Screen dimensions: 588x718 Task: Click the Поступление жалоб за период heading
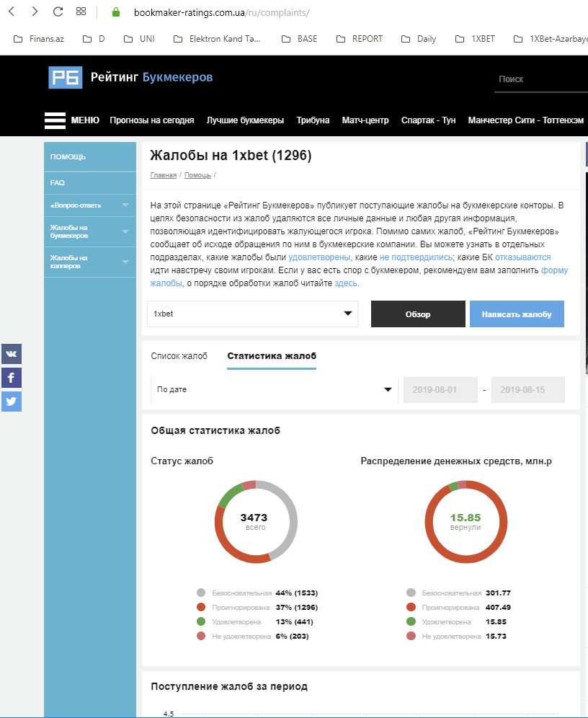[229, 686]
